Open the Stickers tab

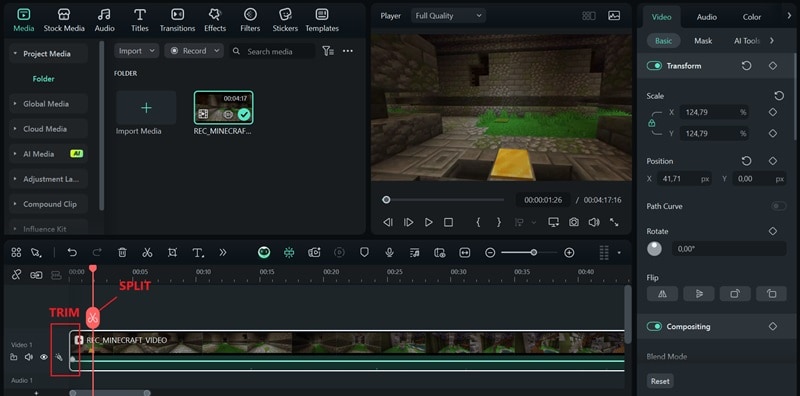tap(285, 20)
